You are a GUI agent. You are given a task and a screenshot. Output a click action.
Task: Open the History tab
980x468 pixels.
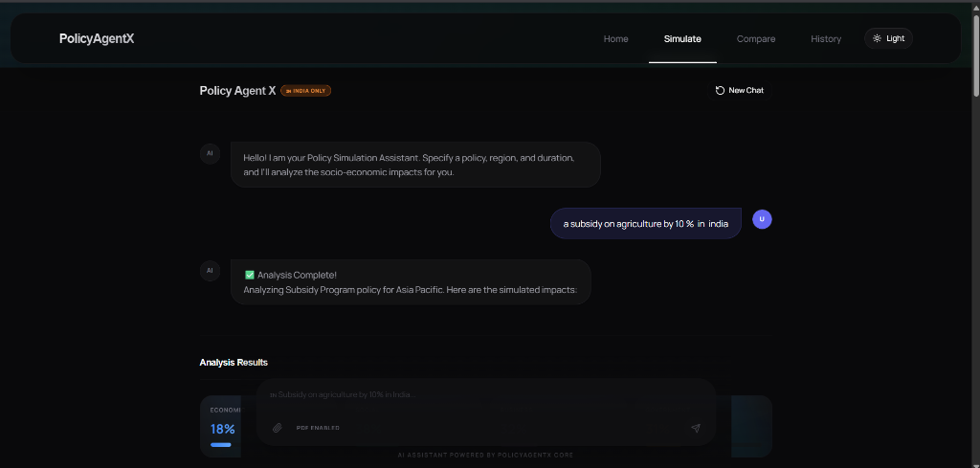click(x=826, y=38)
